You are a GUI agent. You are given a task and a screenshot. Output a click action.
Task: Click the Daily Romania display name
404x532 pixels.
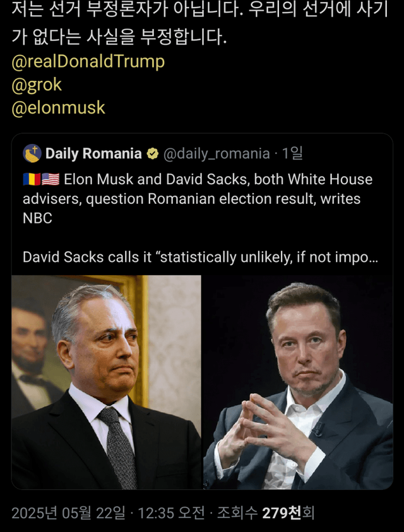(93, 153)
